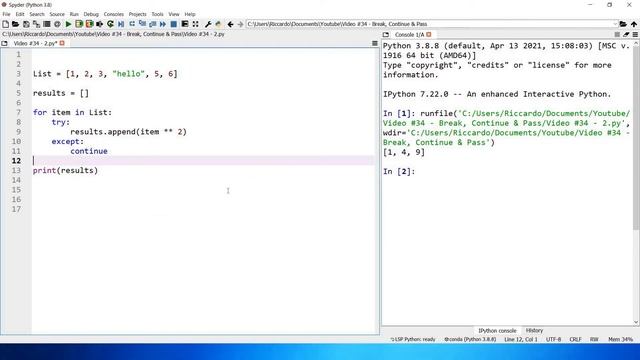Open the File menu

coord(7,14)
